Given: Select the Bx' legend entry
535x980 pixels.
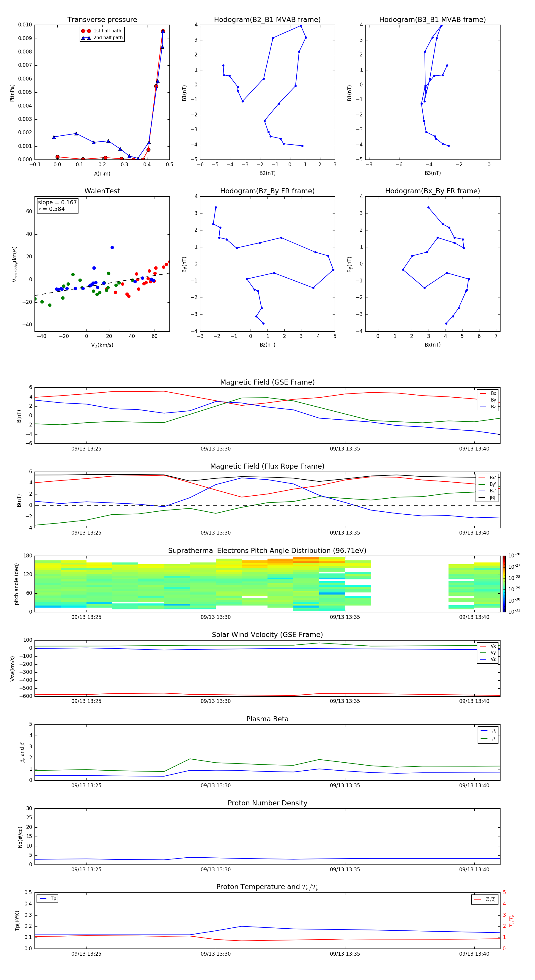Looking at the screenshot, I should [x=487, y=478].
